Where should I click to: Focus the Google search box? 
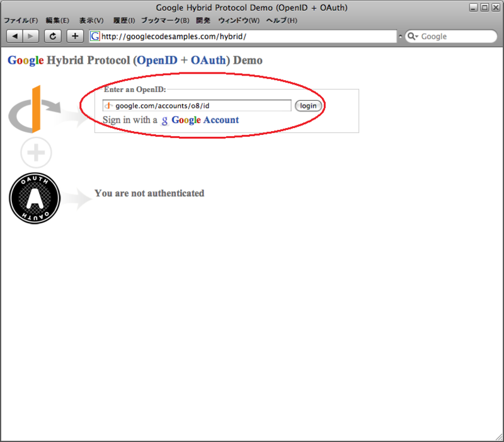[x=451, y=36]
